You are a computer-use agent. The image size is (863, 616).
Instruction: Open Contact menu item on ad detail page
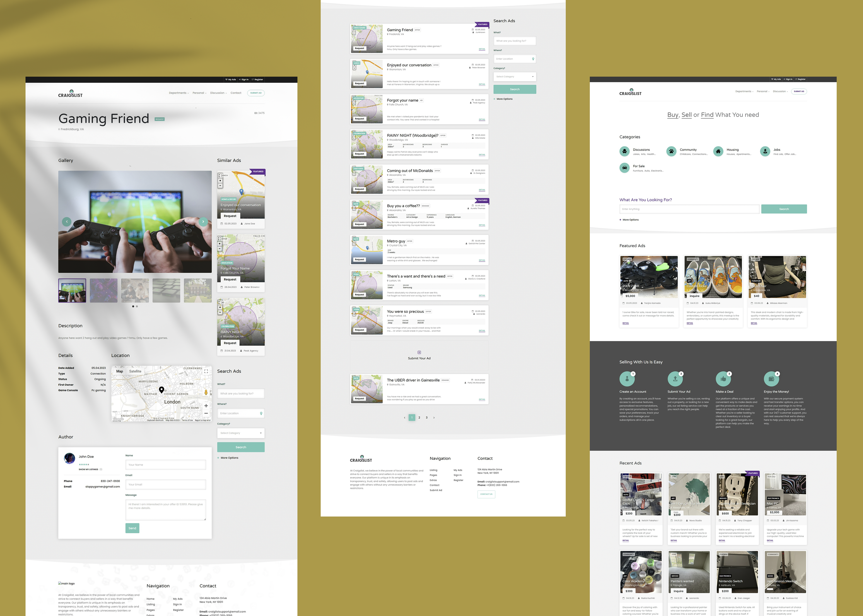tap(236, 93)
